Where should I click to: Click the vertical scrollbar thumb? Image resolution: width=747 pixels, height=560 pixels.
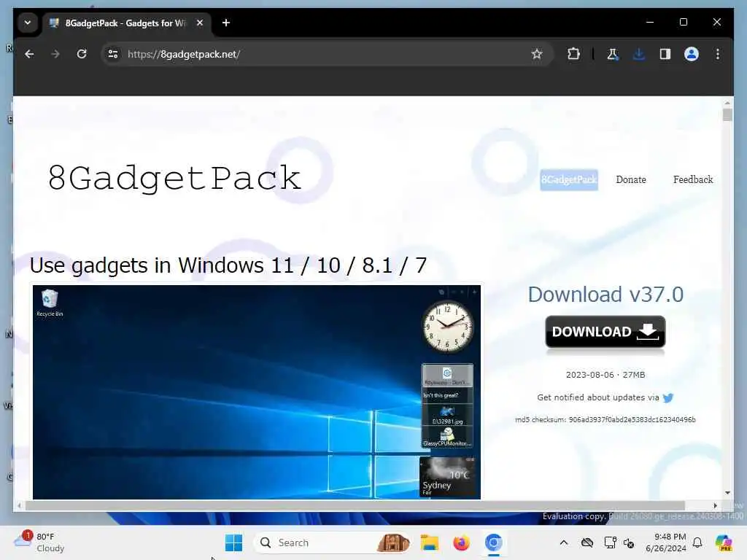click(727, 114)
